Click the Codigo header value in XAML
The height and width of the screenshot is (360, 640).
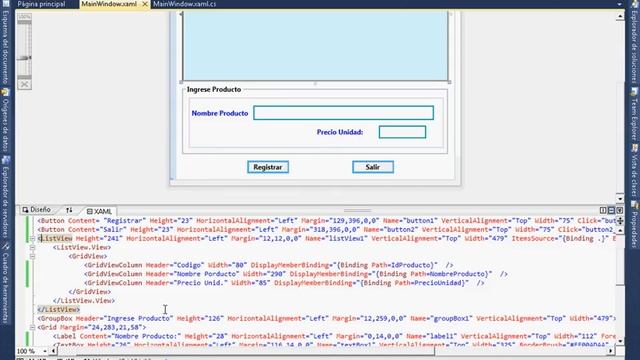[189, 265]
